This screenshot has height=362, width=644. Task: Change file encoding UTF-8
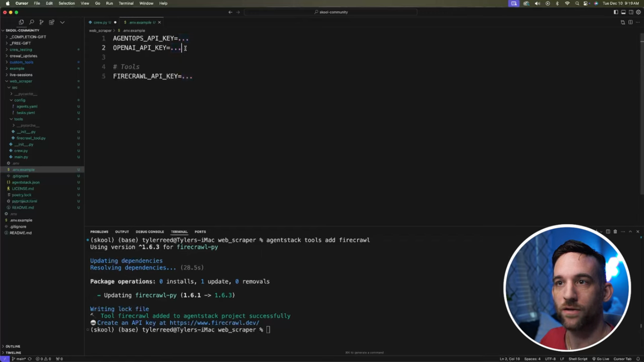550,359
